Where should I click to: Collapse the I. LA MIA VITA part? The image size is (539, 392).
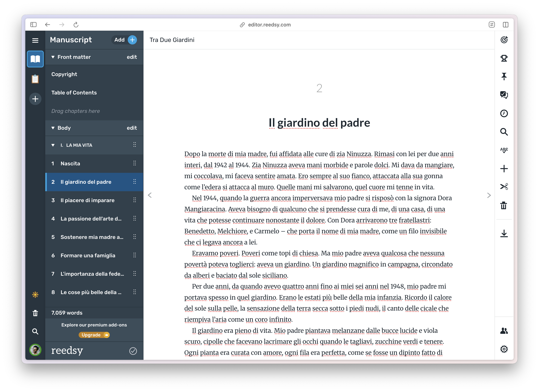point(53,145)
